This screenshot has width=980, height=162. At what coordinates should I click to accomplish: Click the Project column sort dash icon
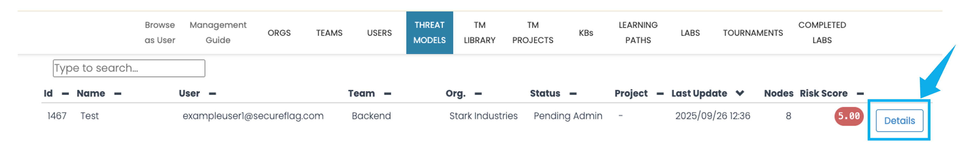click(x=660, y=94)
